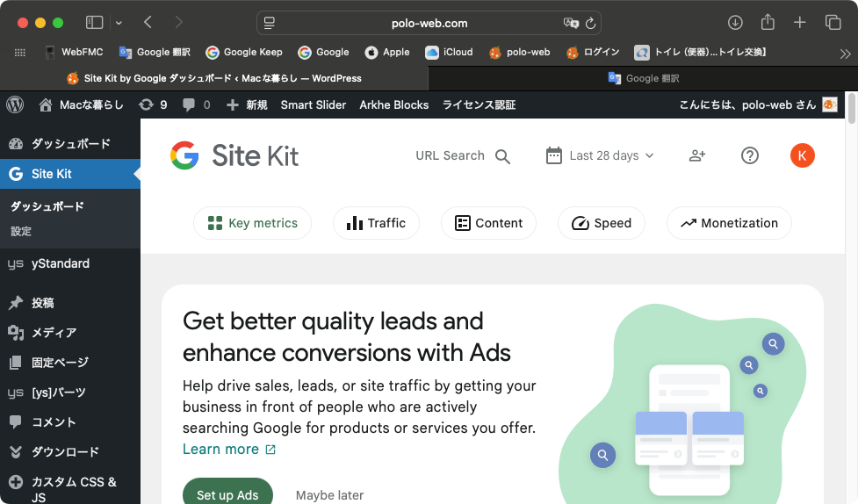Click the WordPress logo in admin bar
Image resolution: width=858 pixels, height=504 pixels.
[15, 104]
